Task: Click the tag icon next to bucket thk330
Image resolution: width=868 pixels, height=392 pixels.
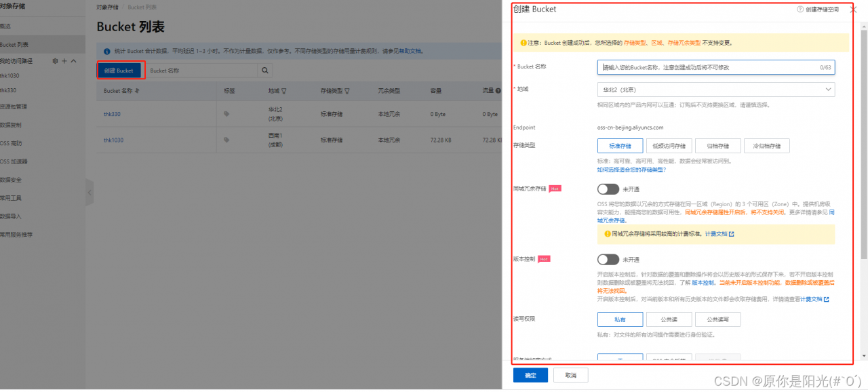Action: click(225, 113)
